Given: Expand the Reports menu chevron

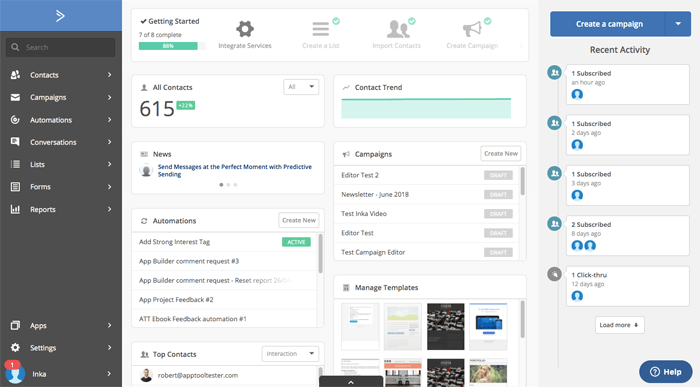Looking at the screenshot, I should [x=109, y=209].
